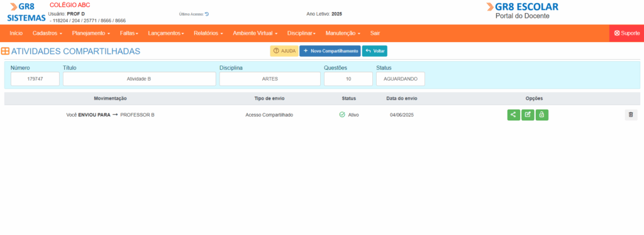The height and width of the screenshot is (235, 644).
Task: Expand the Lançamentos menu
Action: coord(166,33)
